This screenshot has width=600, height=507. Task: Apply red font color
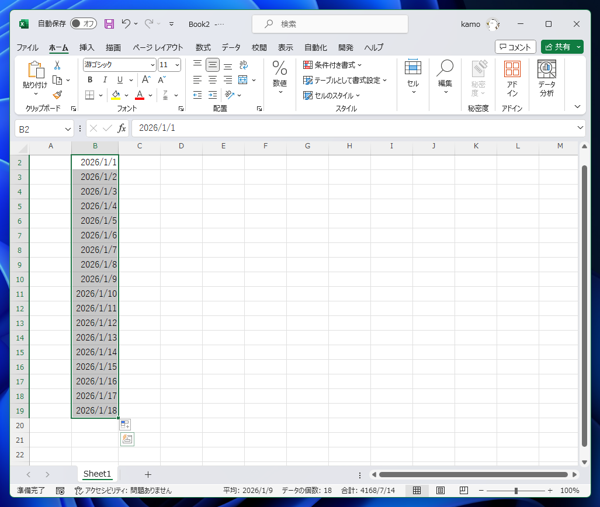[x=140, y=95]
